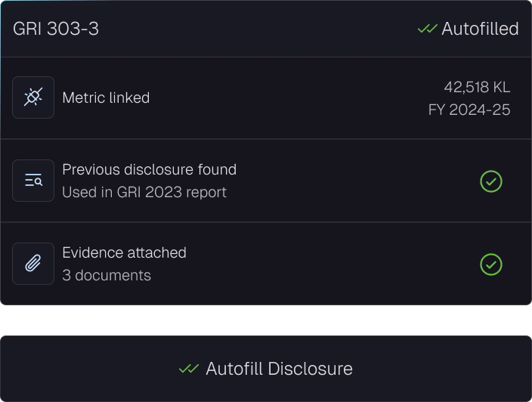Viewport: 532px width, 402px height.
Task: Click the double-check icon on Autofill Disclosure
Action: click(189, 369)
